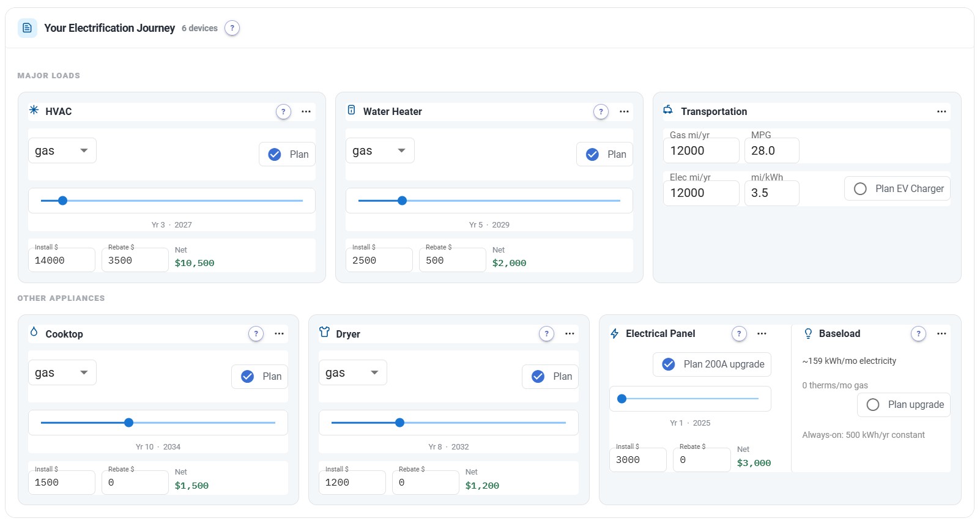Screen dimensions: 980x529
Task: Open the Transportation more options menu
Action: pos(941,112)
